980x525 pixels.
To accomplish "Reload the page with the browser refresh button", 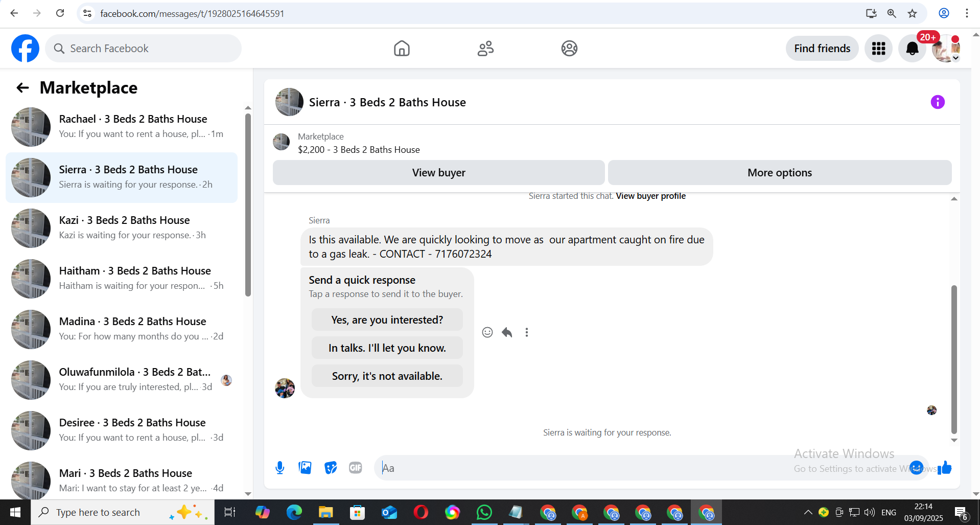I will (60, 13).
